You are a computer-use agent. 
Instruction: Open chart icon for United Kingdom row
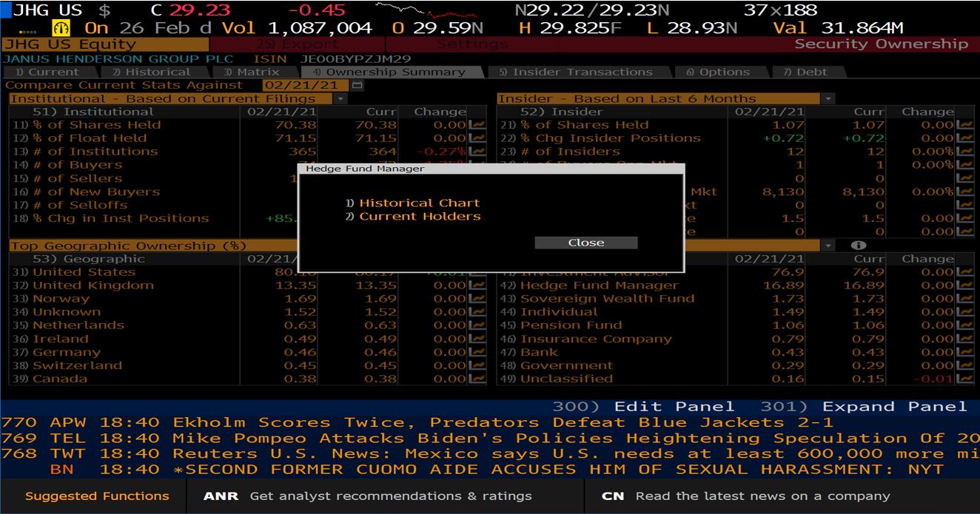[477, 285]
